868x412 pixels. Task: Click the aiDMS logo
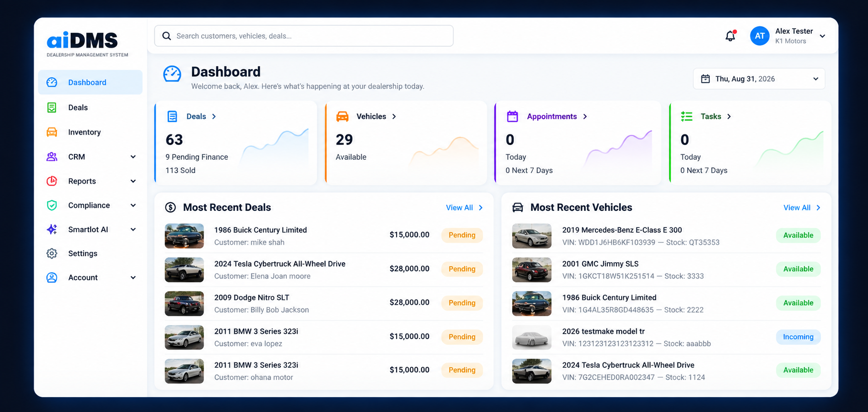[x=87, y=44]
